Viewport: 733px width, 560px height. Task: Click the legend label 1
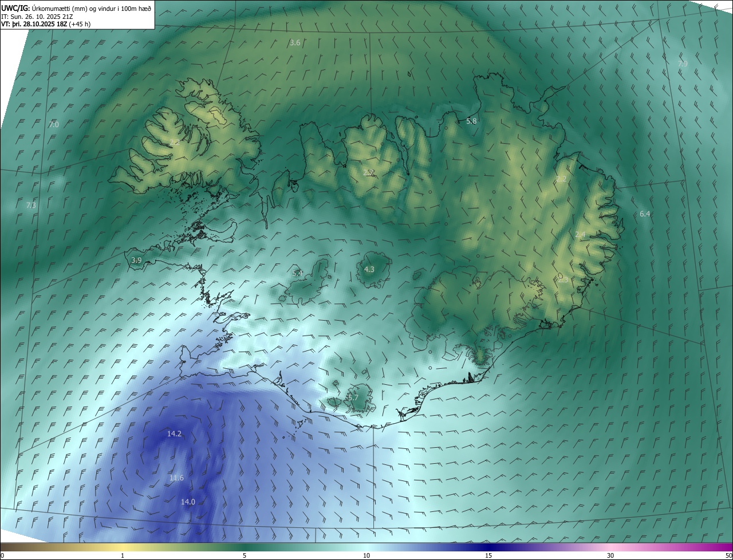tap(123, 555)
